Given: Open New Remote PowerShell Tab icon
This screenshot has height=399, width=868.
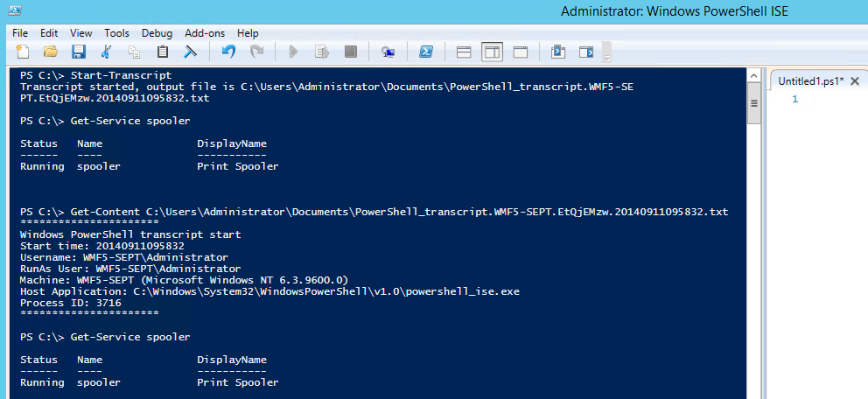Looking at the screenshot, I should coord(388,52).
